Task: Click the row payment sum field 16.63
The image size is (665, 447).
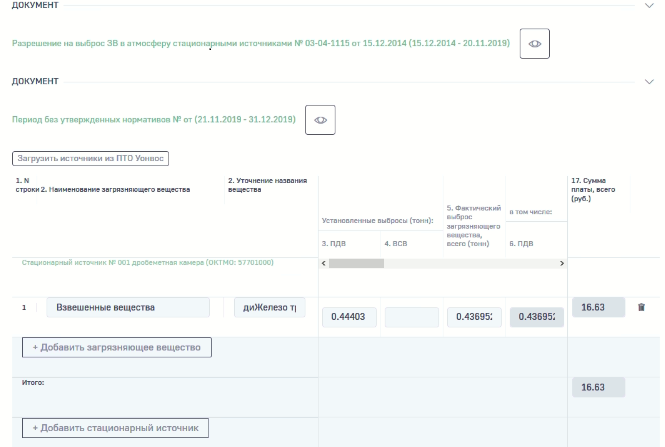Action: 597,307
